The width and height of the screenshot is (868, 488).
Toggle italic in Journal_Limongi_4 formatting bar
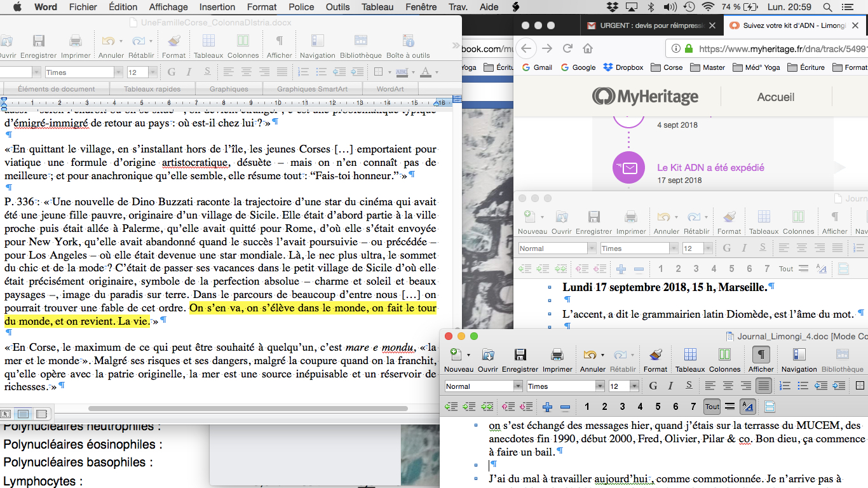tap(670, 386)
